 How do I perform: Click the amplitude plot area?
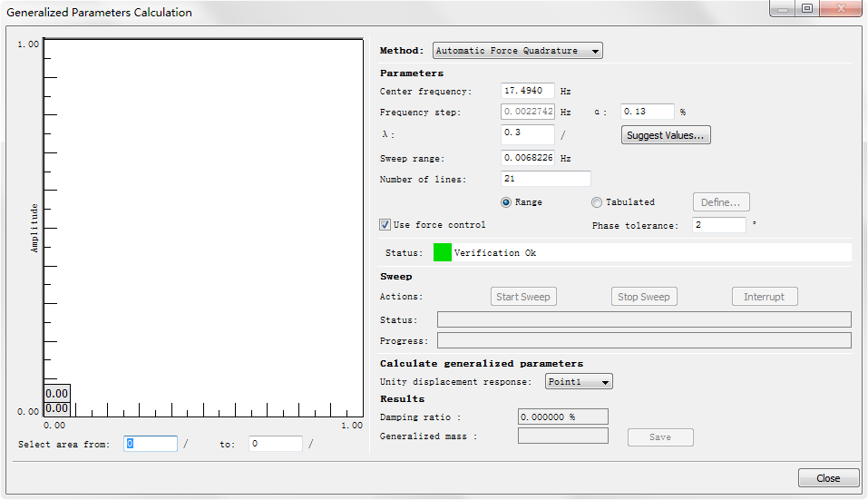click(203, 227)
